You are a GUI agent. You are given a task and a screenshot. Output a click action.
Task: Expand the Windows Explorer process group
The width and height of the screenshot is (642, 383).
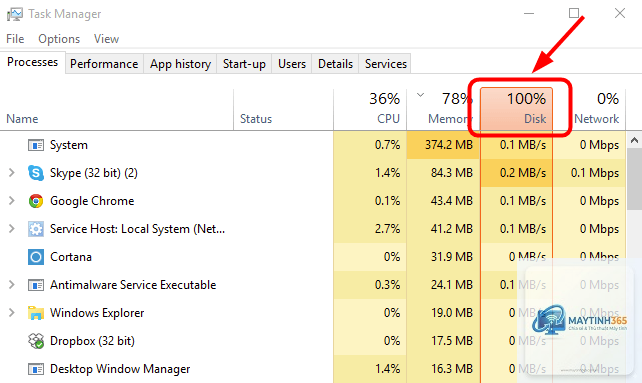[x=11, y=313]
